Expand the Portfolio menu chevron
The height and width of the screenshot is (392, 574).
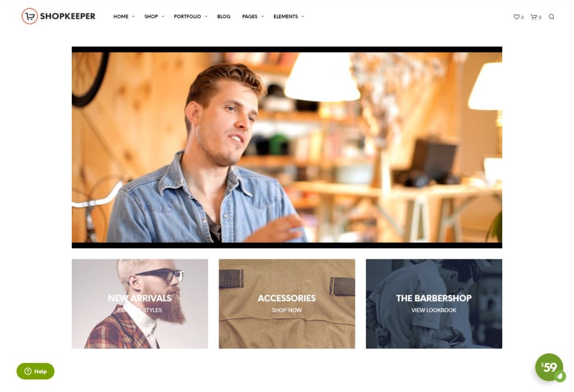click(206, 16)
